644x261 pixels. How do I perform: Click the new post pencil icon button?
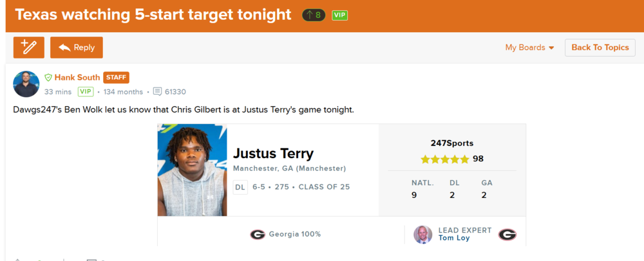click(x=29, y=48)
